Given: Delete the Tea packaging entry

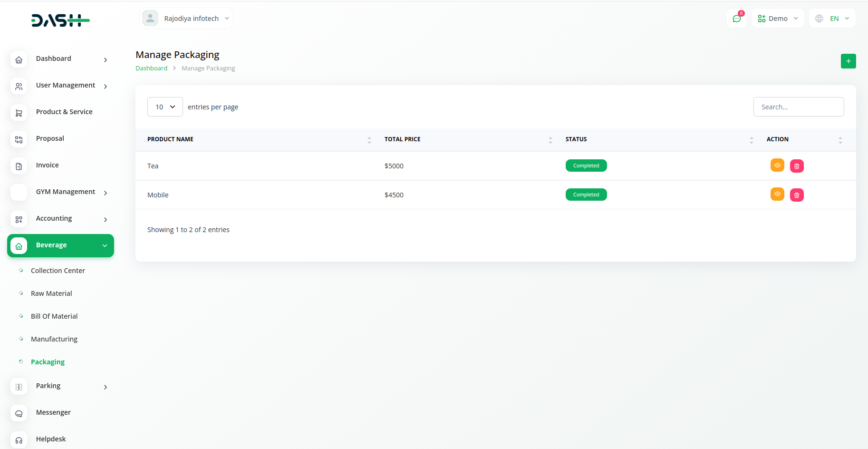Looking at the screenshot, I should pos(797,166).
